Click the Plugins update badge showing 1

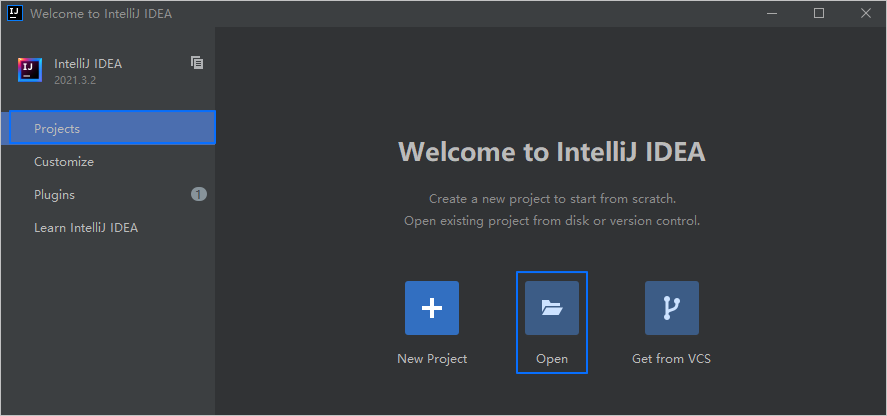199,194
